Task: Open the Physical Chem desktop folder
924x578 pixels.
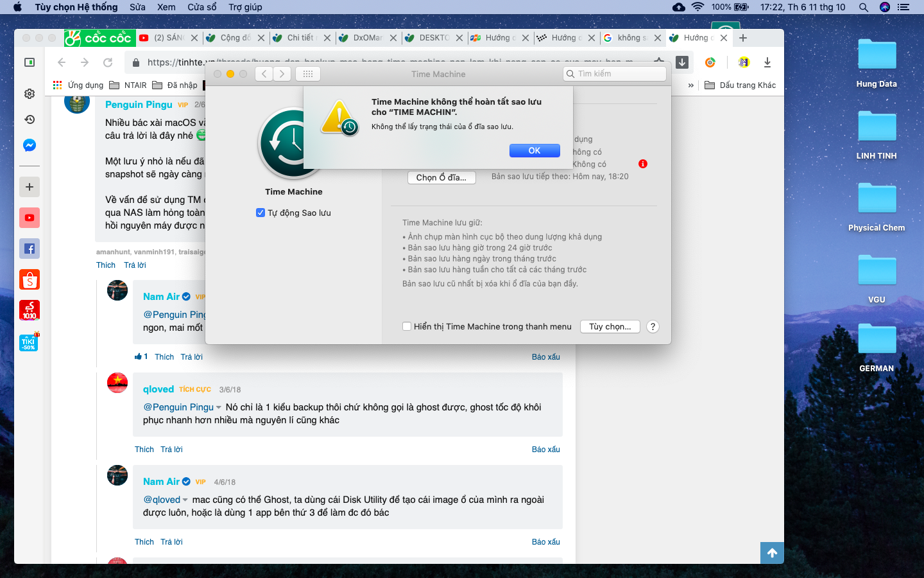Action: (x=877, y=207)
